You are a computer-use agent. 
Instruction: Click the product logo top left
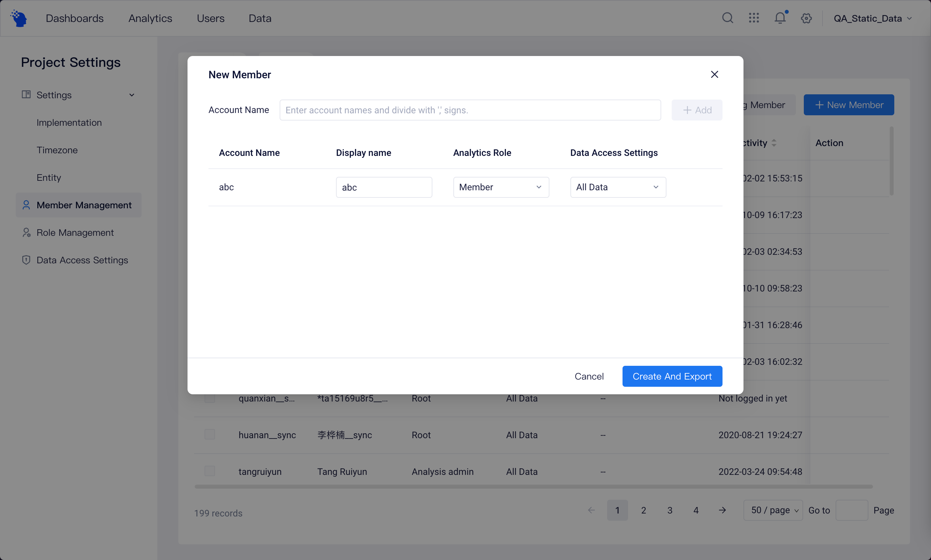(x=18, y=18)
